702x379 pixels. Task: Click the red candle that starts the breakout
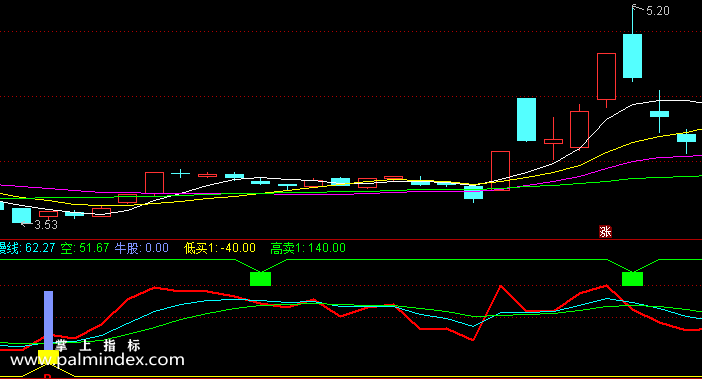tap(501, 171)
